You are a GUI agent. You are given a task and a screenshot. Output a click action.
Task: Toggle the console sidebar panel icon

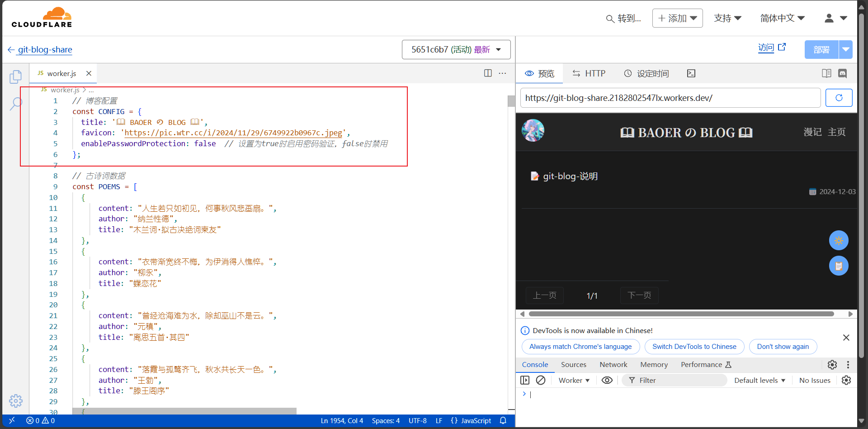tap(525, 380)
